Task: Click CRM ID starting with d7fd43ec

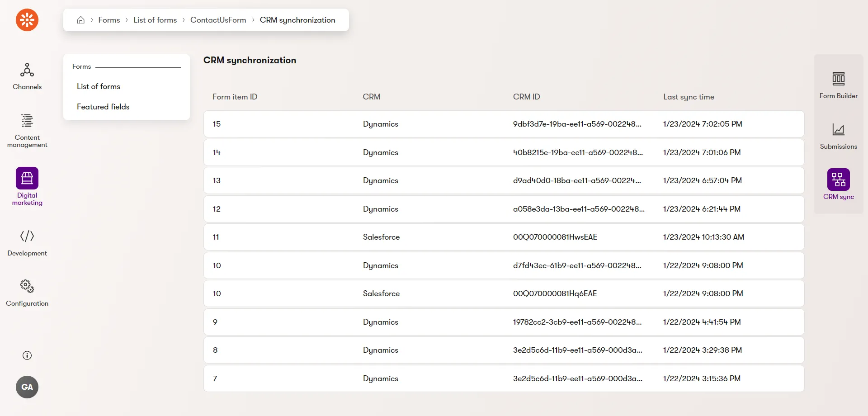Action: pos(577,265)
